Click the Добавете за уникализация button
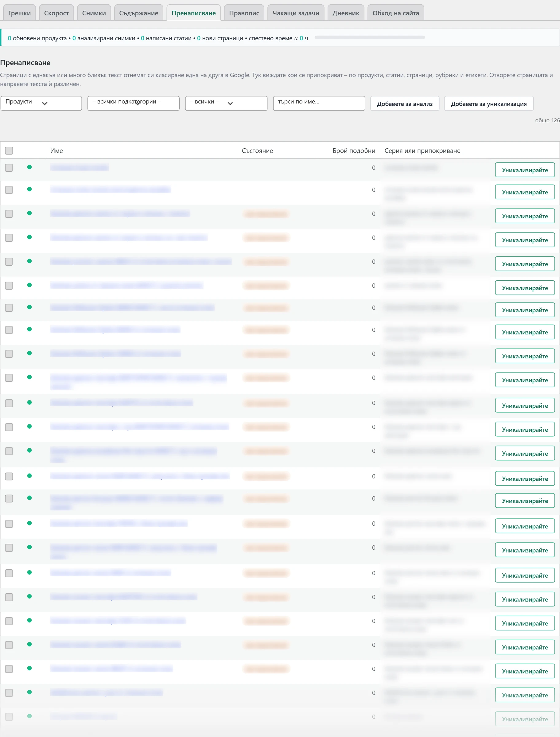This screenshot has height=737, width=560. (x=489, y=104)
